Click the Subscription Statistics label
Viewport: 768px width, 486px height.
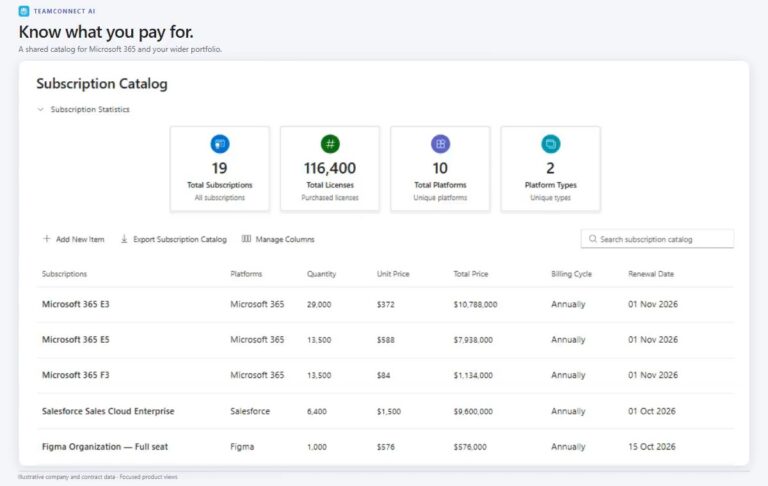point(90,109)
